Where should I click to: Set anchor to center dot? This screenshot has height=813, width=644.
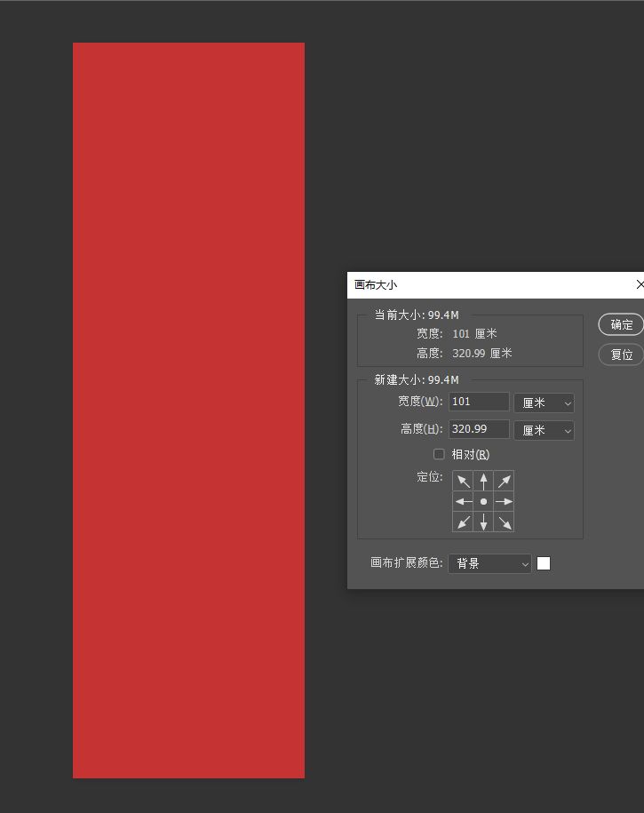coord(483,501)
